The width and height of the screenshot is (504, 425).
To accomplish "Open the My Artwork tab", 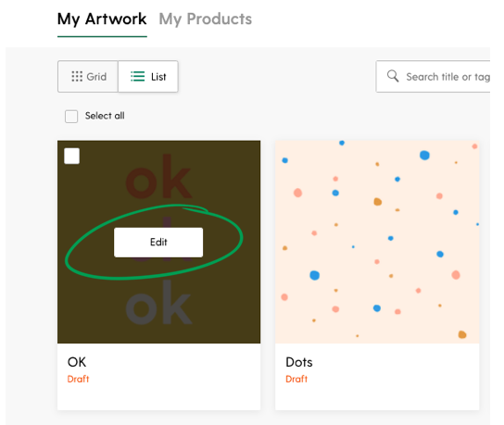I will [102, 19].
